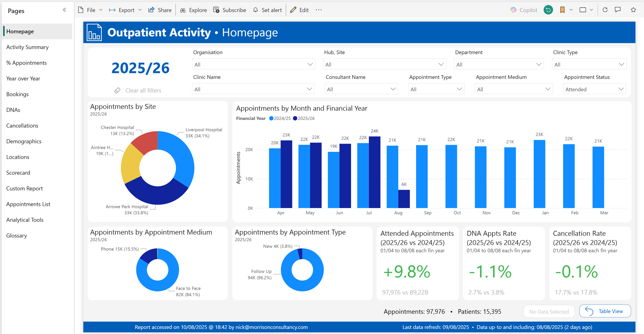This screenshot has height=334, width=644.
Task: Open the view mode dropdown
Action: coord(586,10)
